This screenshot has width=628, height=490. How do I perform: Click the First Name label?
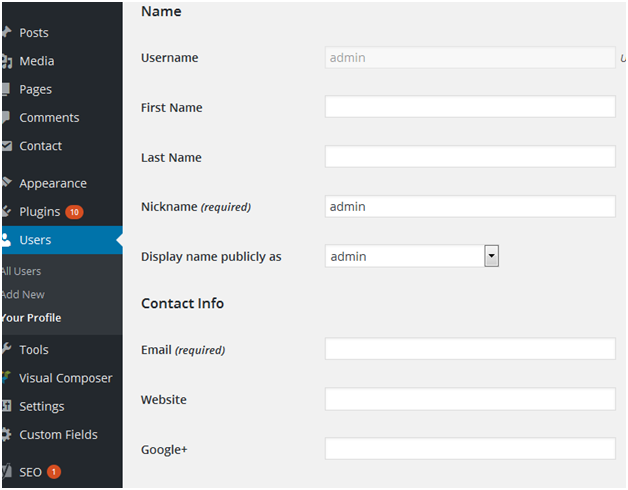pyautogui.click(x=171, y=107)
